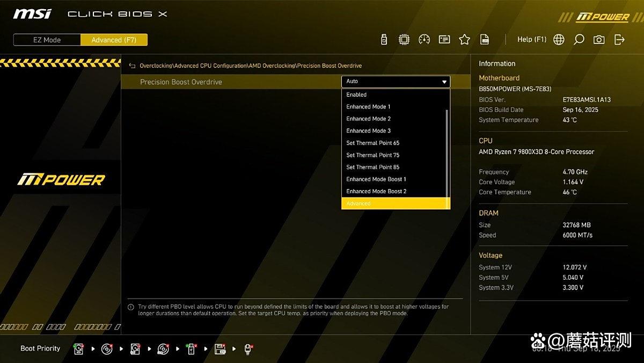Click the BIOS Build Date Sep 16, 2025
The image size is (644, 363).
[x=580, y=110]
